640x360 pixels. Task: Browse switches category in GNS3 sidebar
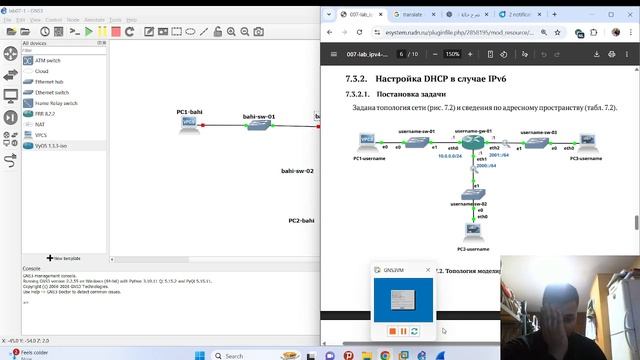point(11,75)
